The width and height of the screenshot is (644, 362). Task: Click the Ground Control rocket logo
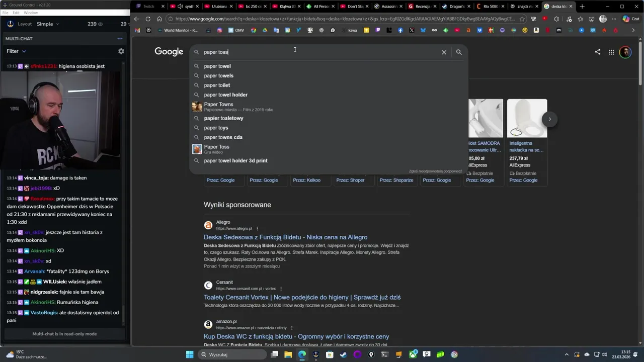tap(11, 24)
